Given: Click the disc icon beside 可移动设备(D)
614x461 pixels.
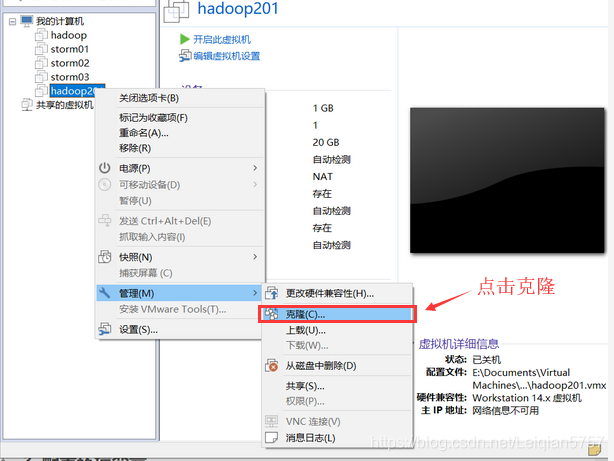Looking at the screenshot, I should 105,184.
